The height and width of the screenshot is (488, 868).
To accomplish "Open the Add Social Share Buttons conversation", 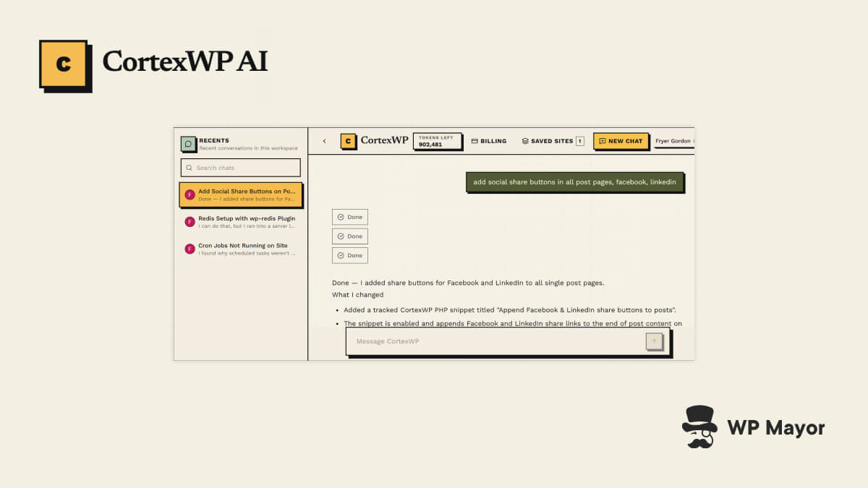I will (x=241, y=194).
